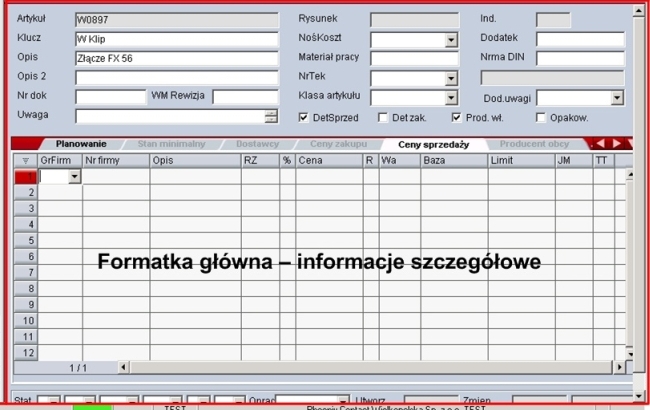Select the Ceny sprzedaży tab
Screen dimensions: 650x410
click(x=434, y=144)
